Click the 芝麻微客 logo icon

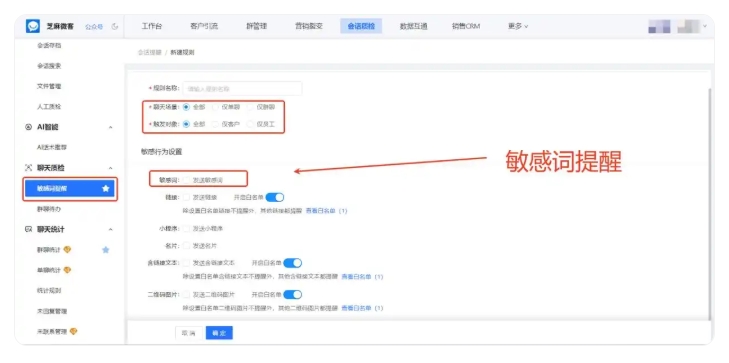tap(33, 26)
